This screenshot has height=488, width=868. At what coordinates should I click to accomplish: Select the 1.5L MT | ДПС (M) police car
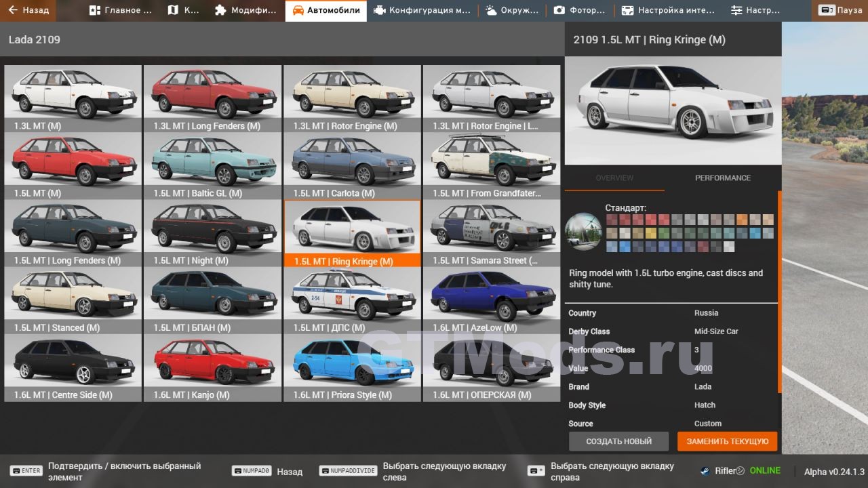(x=353, y=300)
